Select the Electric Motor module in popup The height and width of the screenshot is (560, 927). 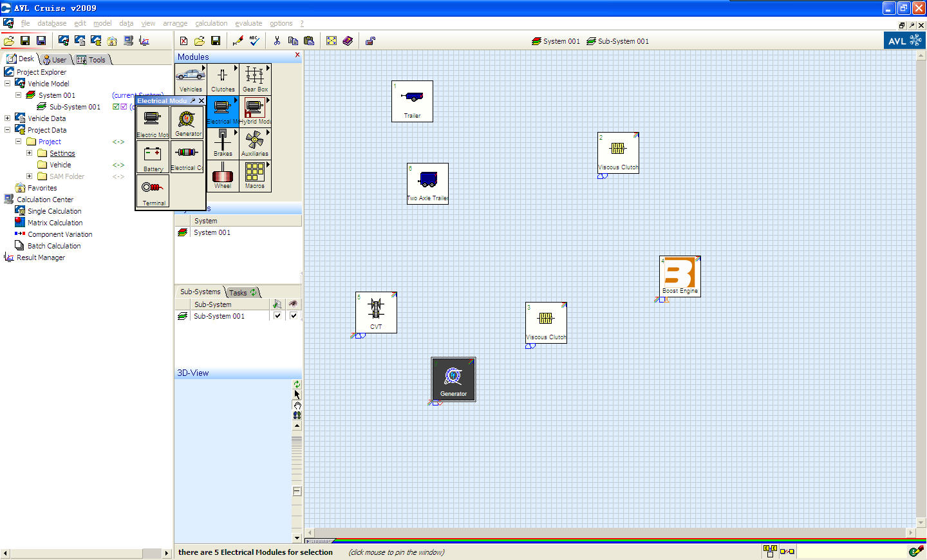pyautogui.click(x=153, y=122)
